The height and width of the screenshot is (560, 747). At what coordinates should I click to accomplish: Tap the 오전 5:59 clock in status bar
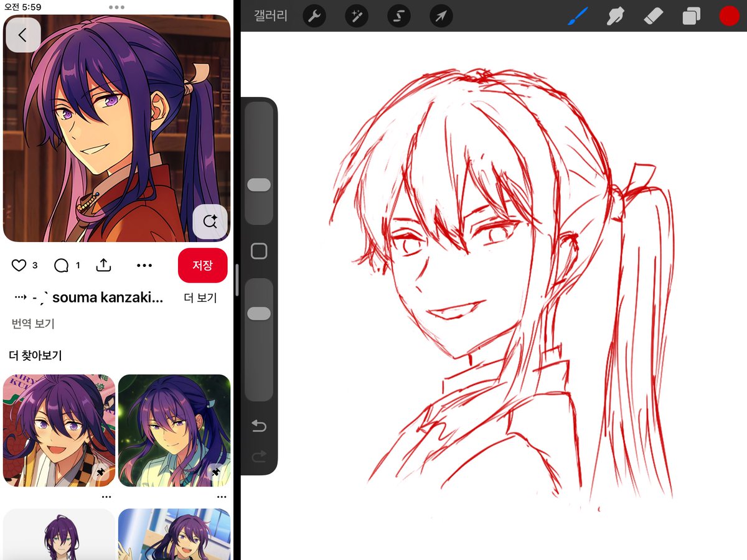pos(23,7)
